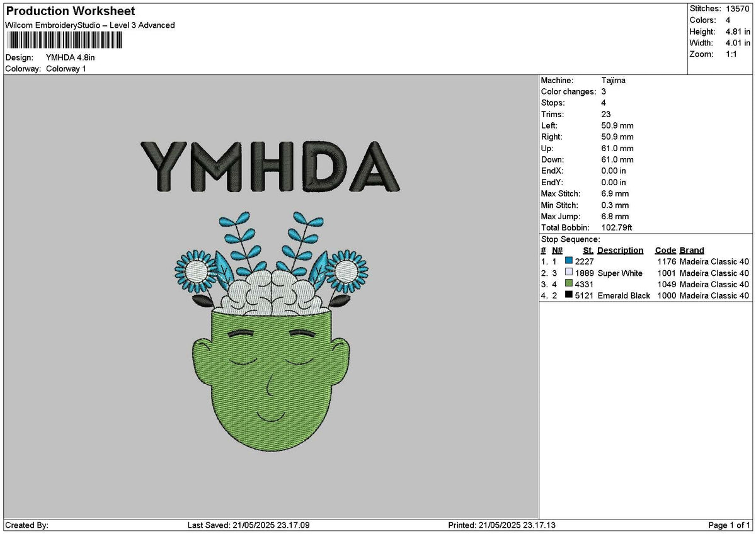Image resolution: width=756 pixels, height=534 pixels.
Task: Click the Stitches count value 13570
Action: click(x=738, y=9)
